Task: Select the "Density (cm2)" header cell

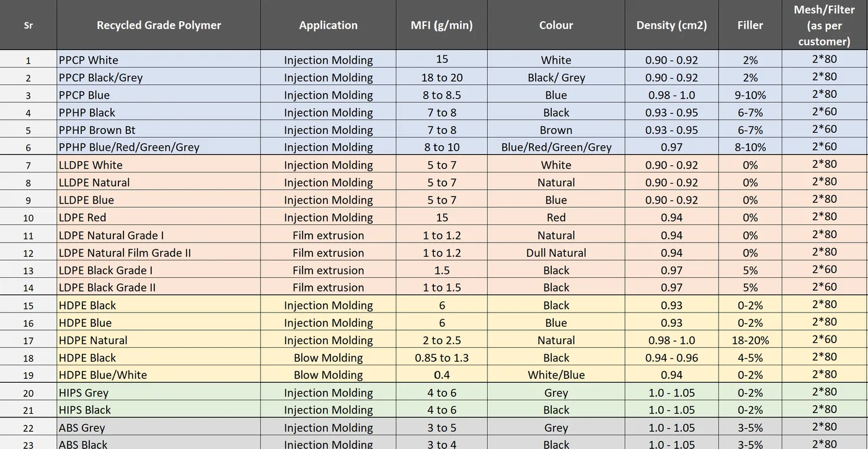Action: point(671,25)
